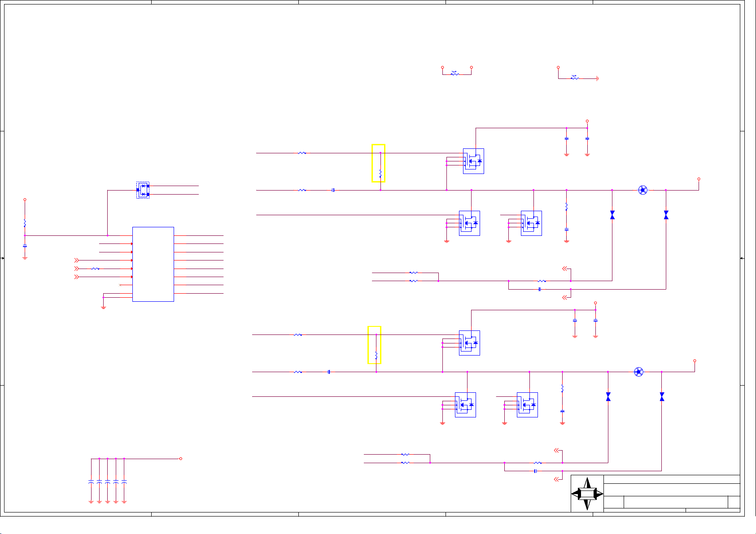The height and width of the screenshot is (534, 756).
Task: Click the sheet border arrow on the left edge
Action: [x=3, y=258]
